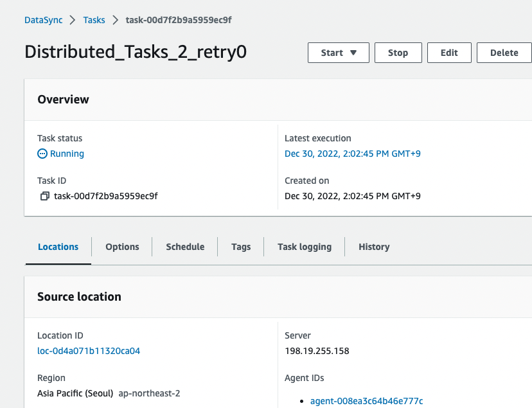Select server IP 198.19.255.158
Screen dimensions: 532x408
coord(317,351)
